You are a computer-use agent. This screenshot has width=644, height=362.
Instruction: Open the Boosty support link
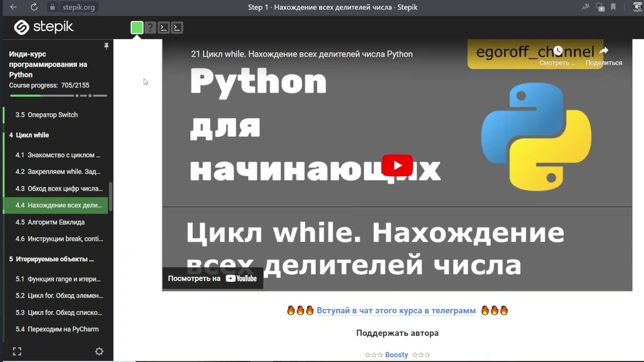[396, 354]
